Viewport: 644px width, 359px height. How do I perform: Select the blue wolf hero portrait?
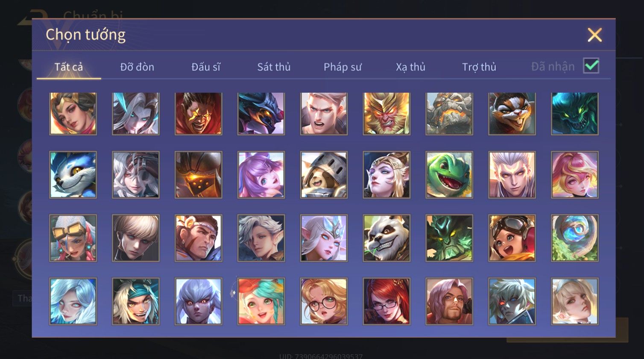click(x=73, y=175)
